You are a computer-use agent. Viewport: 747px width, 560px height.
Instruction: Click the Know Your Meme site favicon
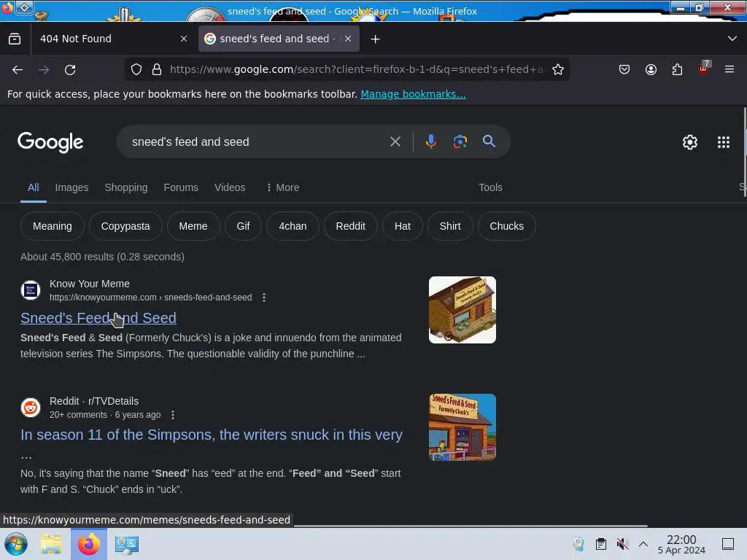click(31, 290)
